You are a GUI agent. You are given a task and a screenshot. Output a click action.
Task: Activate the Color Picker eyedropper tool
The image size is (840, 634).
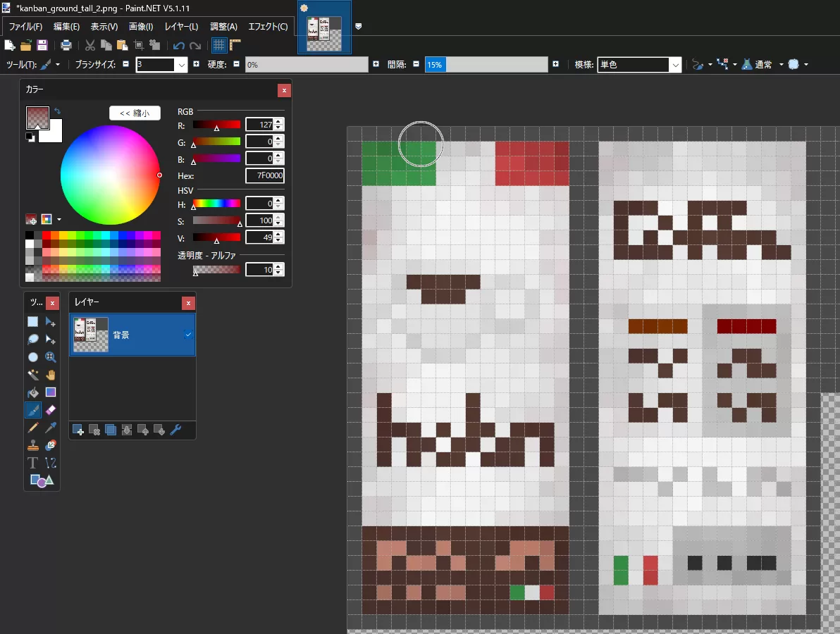pyautogui.click(x=51, y=427)
